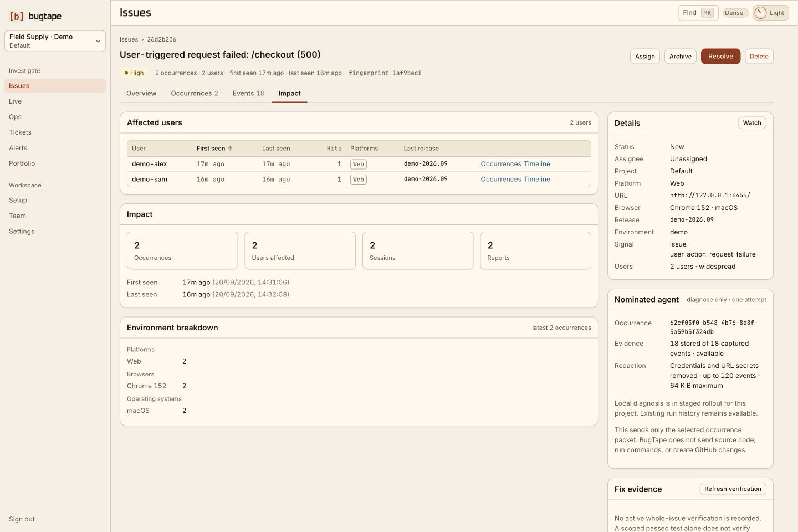Viewport: 798px width, 532px height.
Task: Click the High severity badge
Action: click(x=134, y=73)
